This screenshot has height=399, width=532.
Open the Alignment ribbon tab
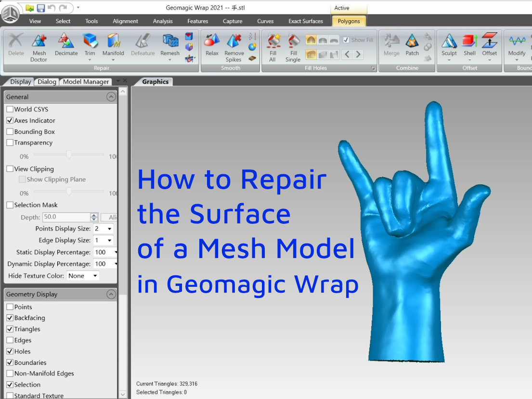(125, 21)
